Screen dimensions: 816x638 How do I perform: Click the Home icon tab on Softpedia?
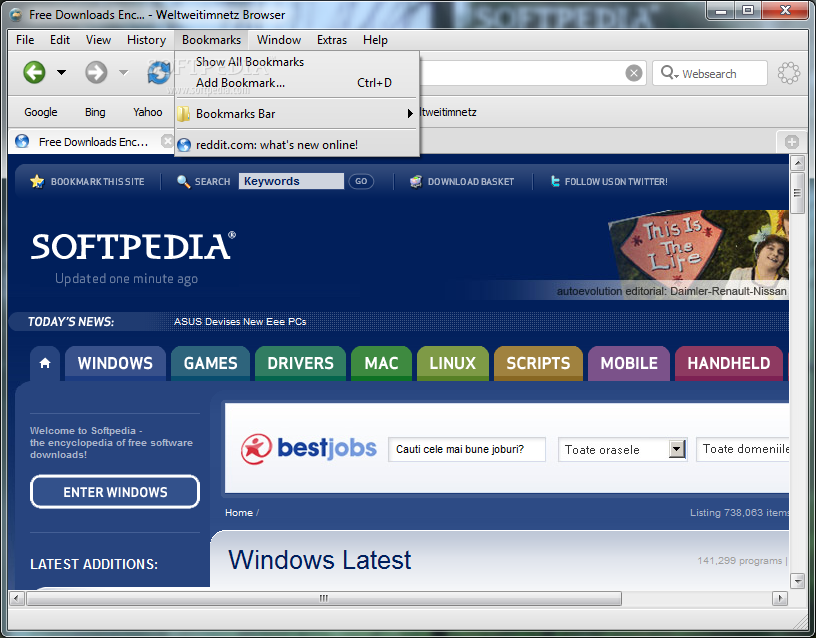(x=45, y=363)
